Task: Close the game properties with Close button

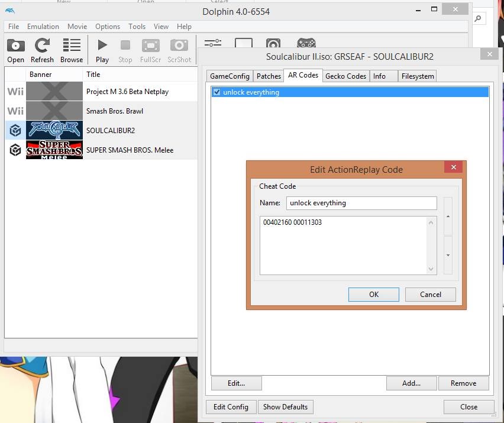Action: coord(469,407)
